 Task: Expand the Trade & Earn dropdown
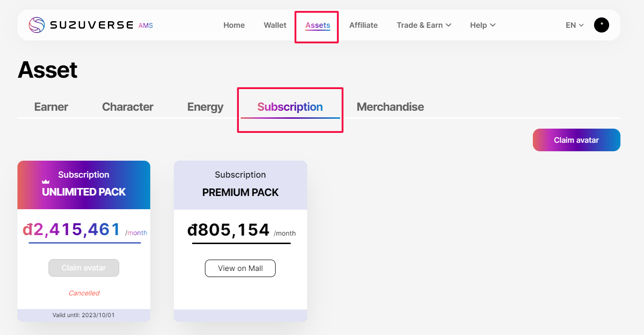point(424,25)
